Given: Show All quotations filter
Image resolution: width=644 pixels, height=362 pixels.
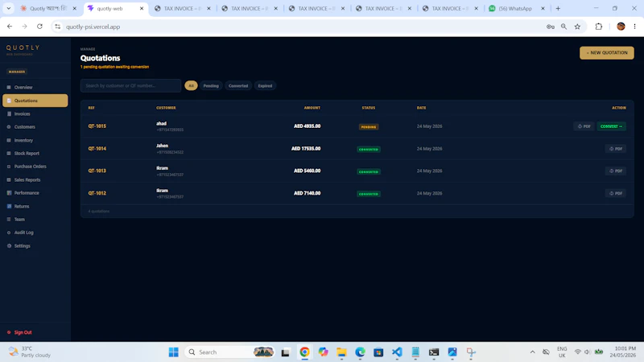Looking at the screenshot, I should [x=191, y=86].
